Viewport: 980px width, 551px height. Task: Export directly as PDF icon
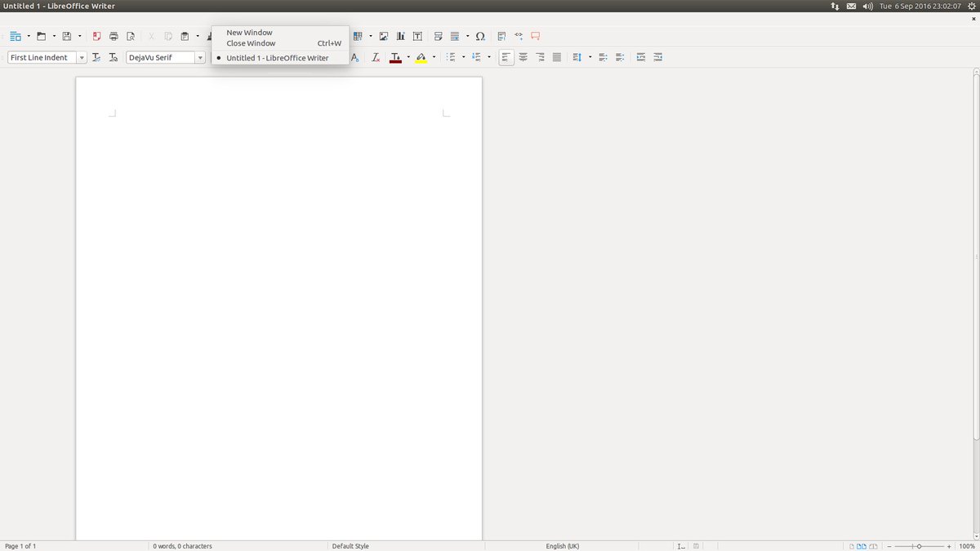click(x=96, y=36)
